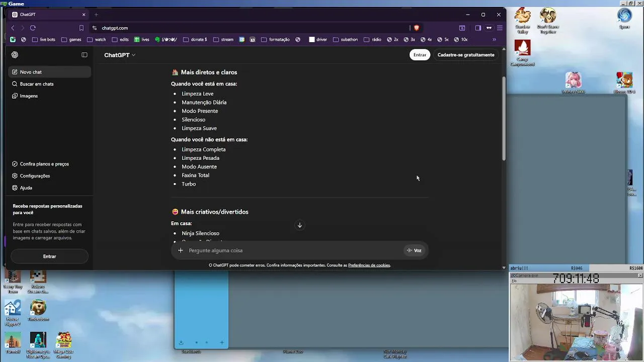Bookmark this page icon
The width and height of the screenshot is (644, 362).
pos(82,28)
